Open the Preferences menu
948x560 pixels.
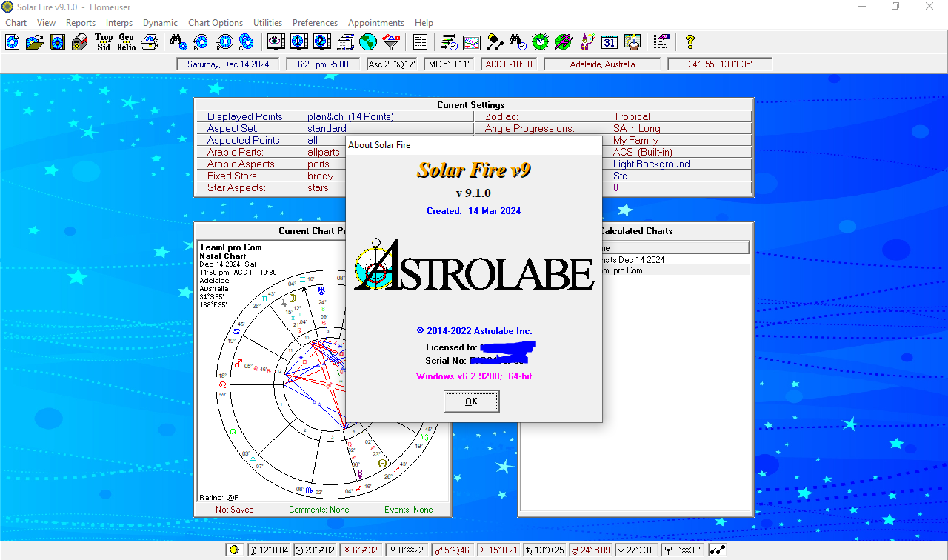(315, 23)
